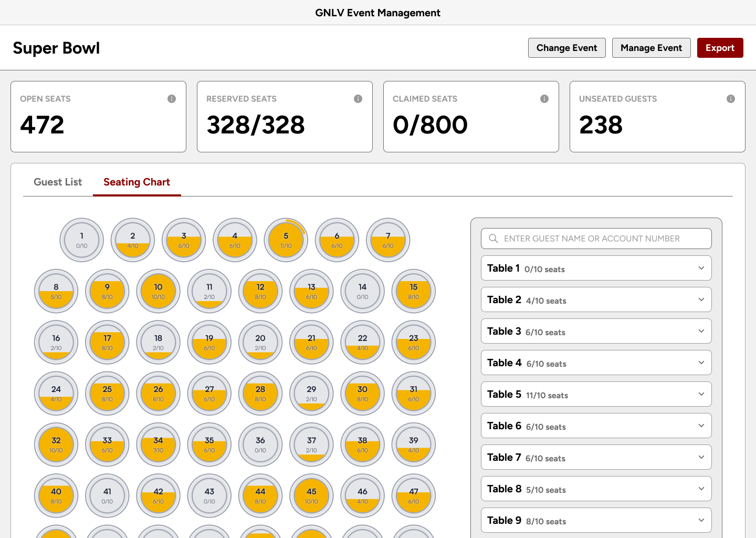
Task: Select table 29 circle in seating chart
Action: coord(311,394)
